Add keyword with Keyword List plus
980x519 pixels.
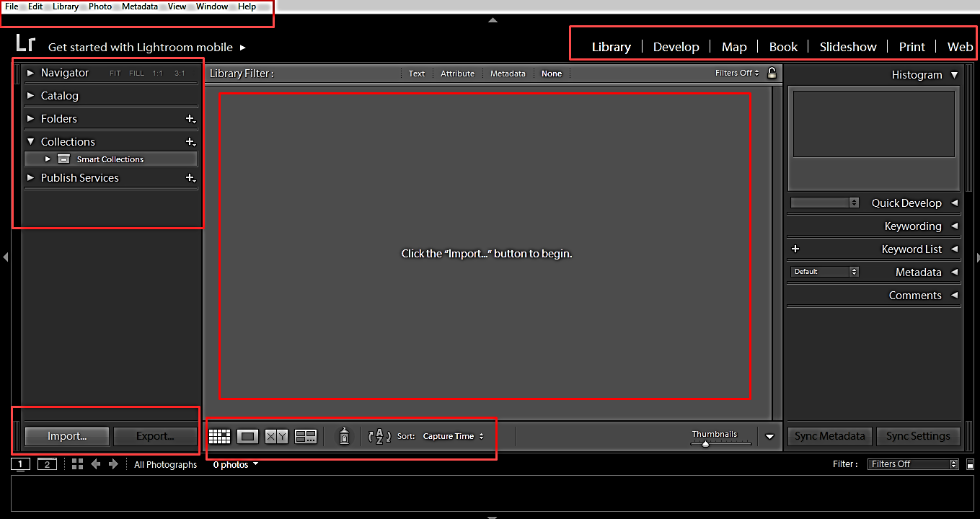(795, 249)
